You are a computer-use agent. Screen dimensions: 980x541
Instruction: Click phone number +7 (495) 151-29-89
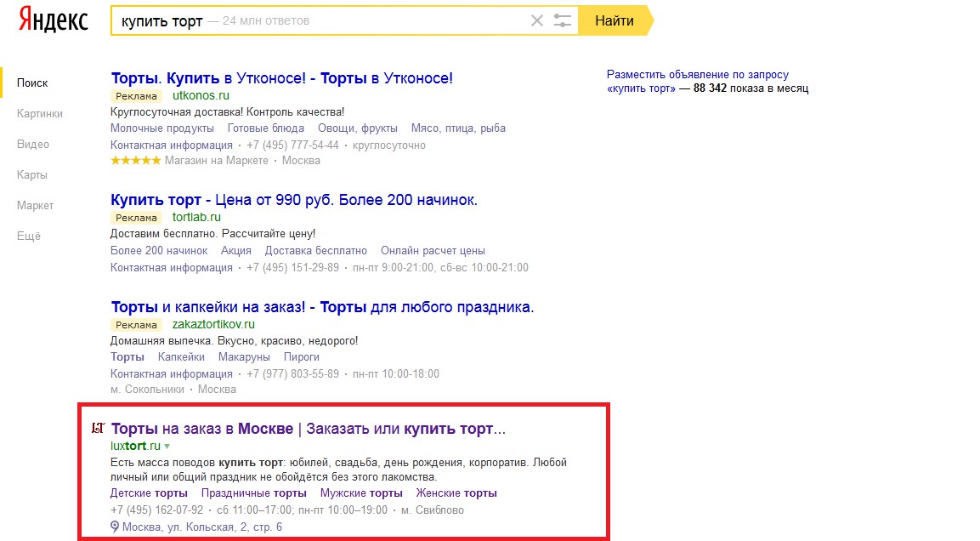point(292,268)
